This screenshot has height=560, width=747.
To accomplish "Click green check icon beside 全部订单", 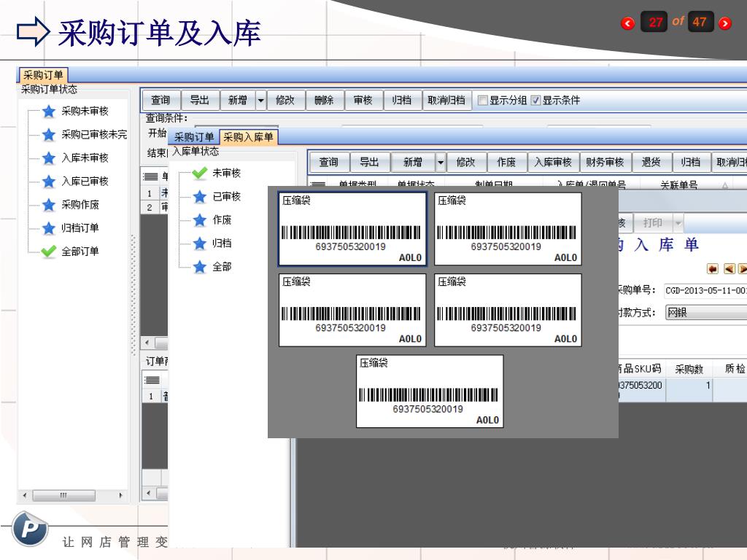I will pyautogui.click(x=49, y=251).
